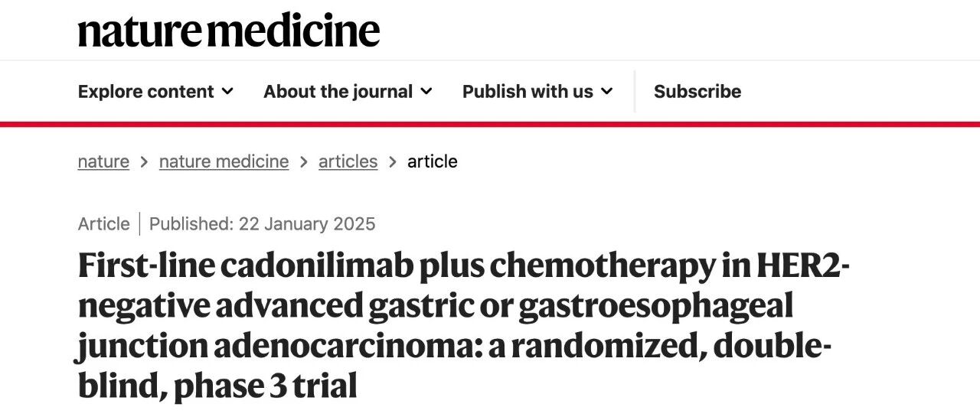Select the current article breadcrumb item
The height and width of the screenshot is (417, 980).
[x=433, y=161]
